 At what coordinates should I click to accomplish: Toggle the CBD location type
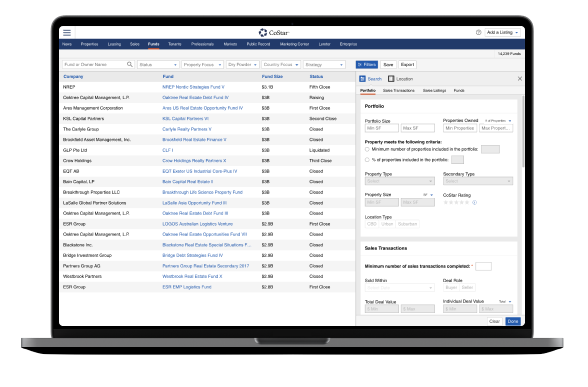click(372, 224)
